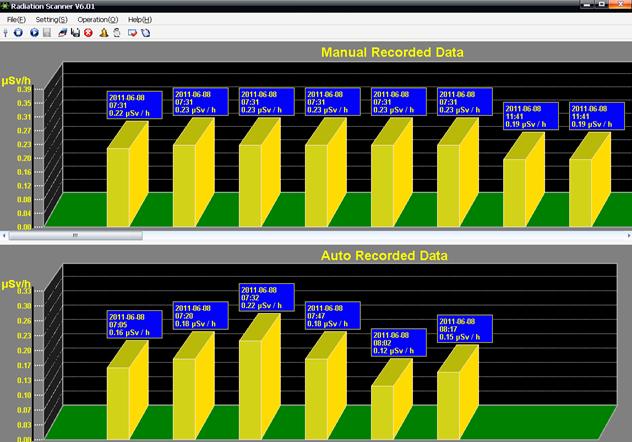Click the blue right arrow toolbar icon
Screen dimensions: 632x442
(33, 32)
